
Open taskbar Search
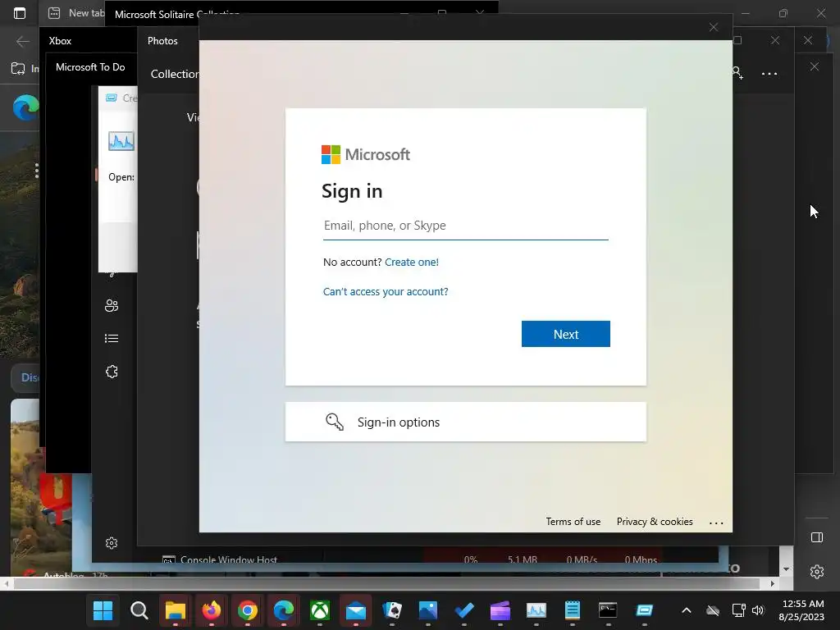[x=139, y=610]
